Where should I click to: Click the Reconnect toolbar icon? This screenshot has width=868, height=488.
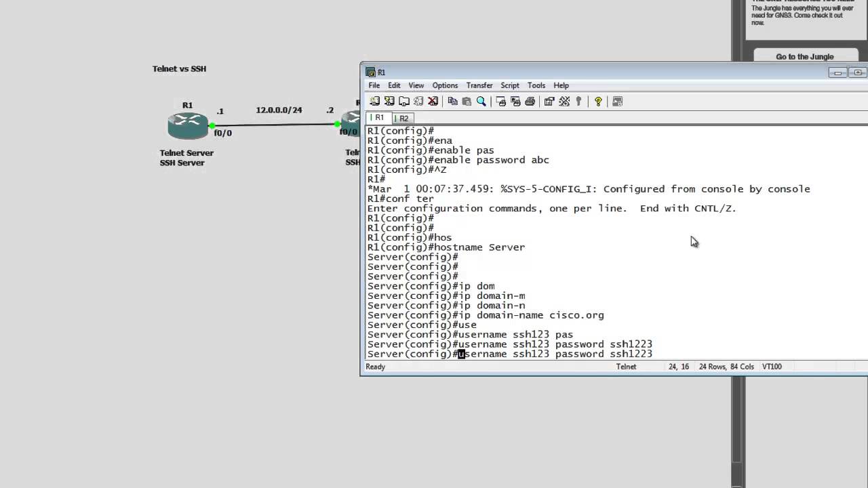click(418, 101)
